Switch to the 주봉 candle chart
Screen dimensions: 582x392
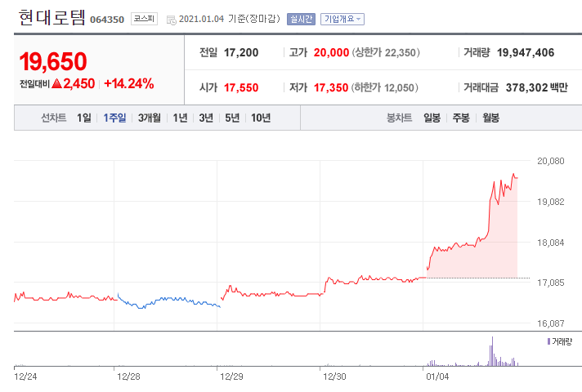(461, 118)
